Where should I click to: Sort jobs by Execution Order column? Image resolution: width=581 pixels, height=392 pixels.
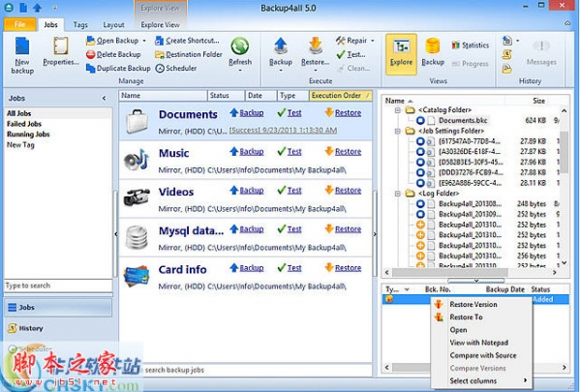pos(340,96)
